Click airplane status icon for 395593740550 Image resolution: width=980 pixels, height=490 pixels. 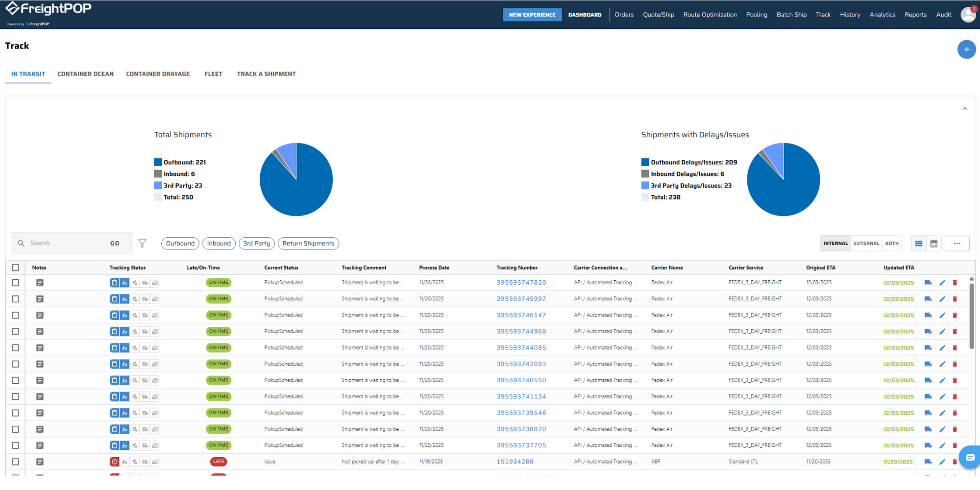point(135,380)
